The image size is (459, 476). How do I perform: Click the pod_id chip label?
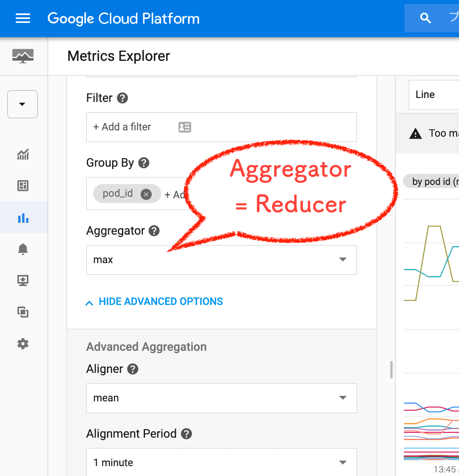tap(118, 194)
